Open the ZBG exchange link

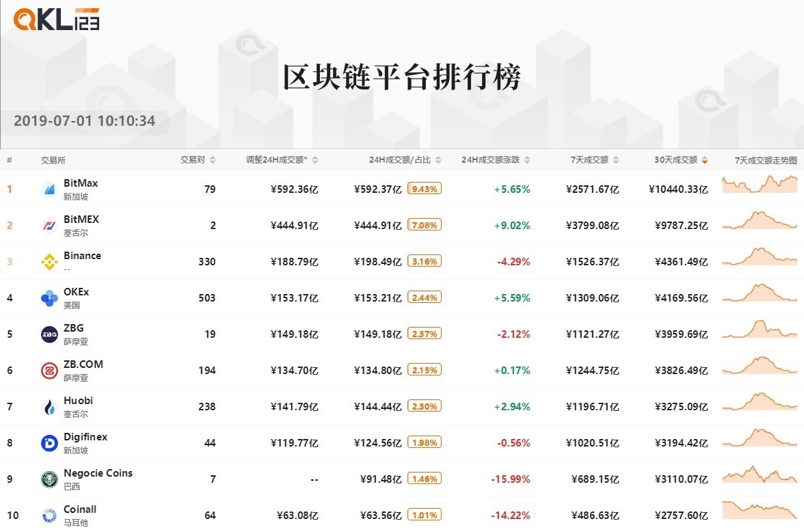(x=73, y=328)
